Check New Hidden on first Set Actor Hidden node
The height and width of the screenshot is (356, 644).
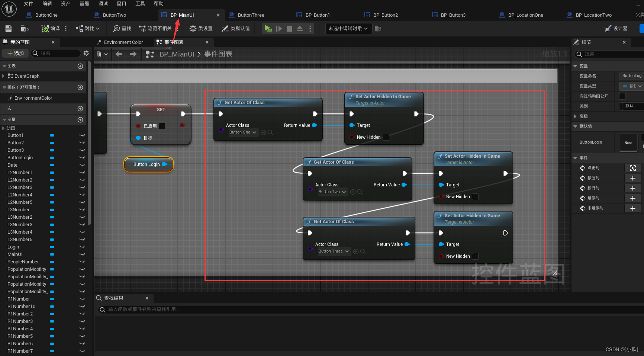click(x=386, y=137)
